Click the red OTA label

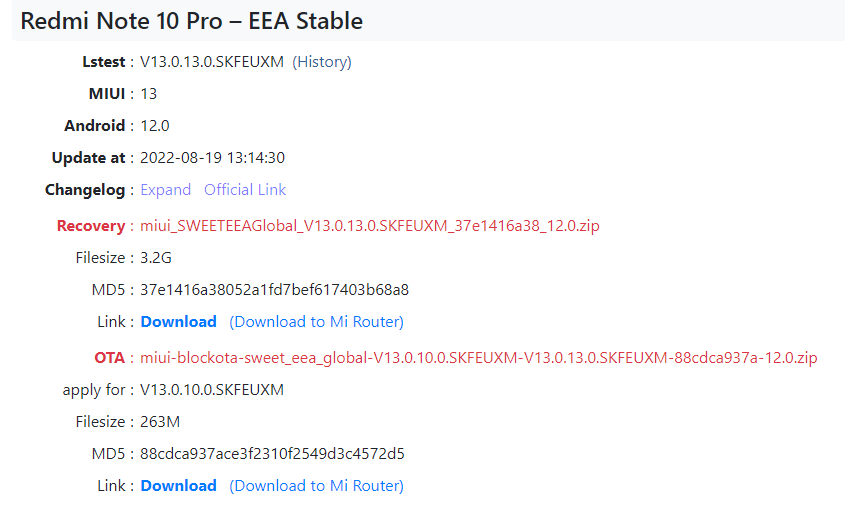[x=109, y=358]
